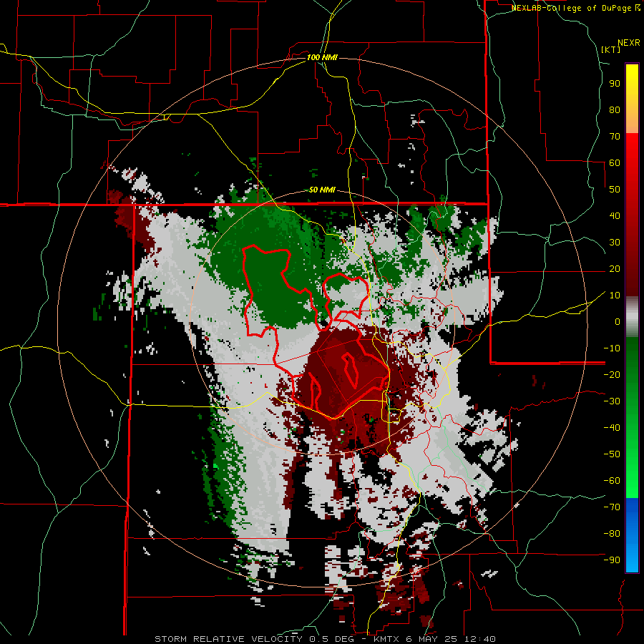Click the 0 value on the velocity scale
Screen dimensions: 644x644
(618, 322)
